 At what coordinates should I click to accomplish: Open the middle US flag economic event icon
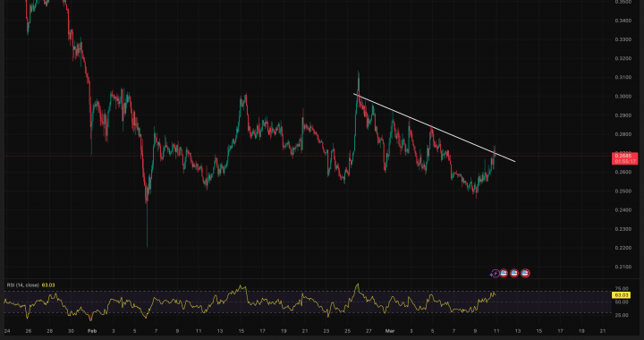click(x=514, y=273)
